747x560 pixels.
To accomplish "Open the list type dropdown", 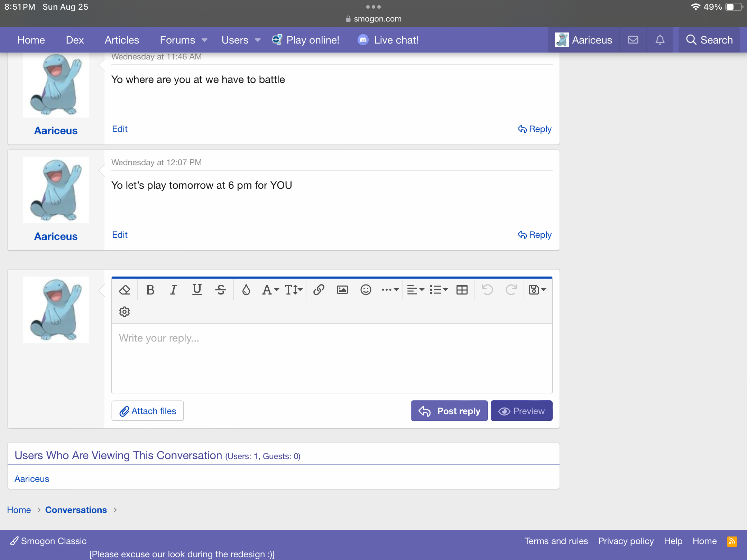I will (x=439, y=290).
